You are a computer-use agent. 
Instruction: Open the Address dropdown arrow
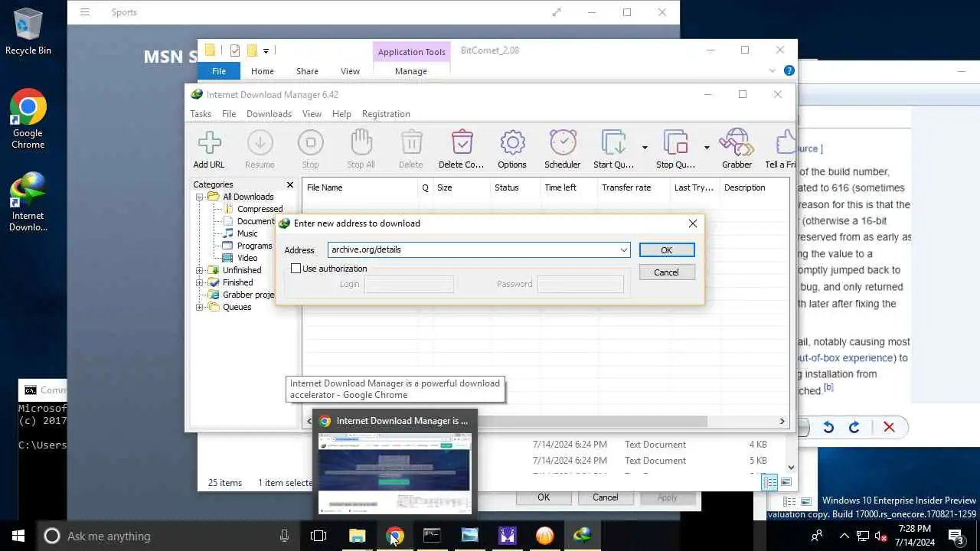click(x=624, y=249)
